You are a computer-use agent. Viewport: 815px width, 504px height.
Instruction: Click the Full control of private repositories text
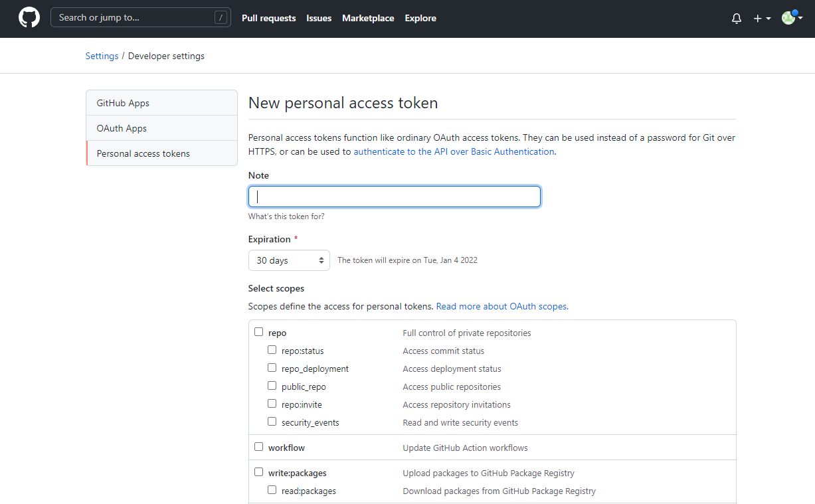[x=467, y=333]
